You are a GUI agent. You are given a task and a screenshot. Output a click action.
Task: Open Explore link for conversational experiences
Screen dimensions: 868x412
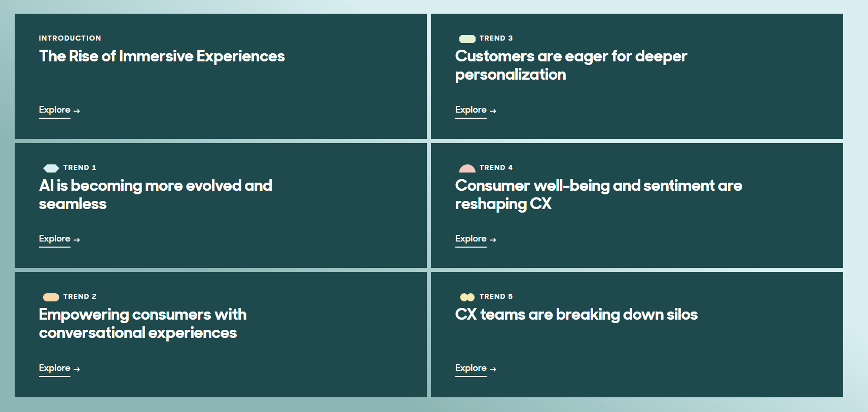[x=55, y=368]
